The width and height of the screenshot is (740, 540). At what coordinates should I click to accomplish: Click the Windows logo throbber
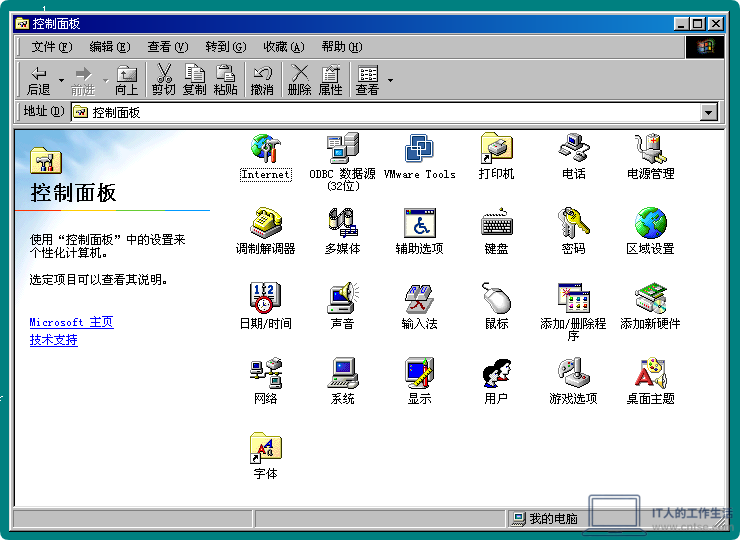pos(704,47)
